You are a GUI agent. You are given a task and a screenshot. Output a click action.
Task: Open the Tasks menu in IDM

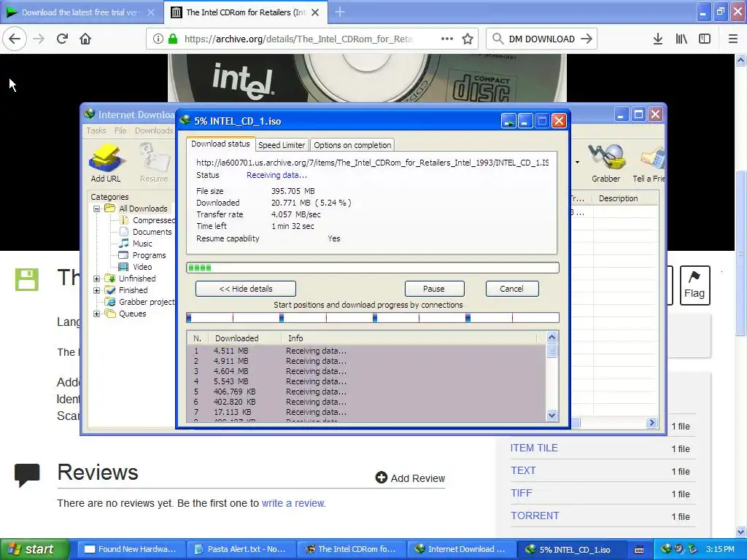(x=96, y=131)
